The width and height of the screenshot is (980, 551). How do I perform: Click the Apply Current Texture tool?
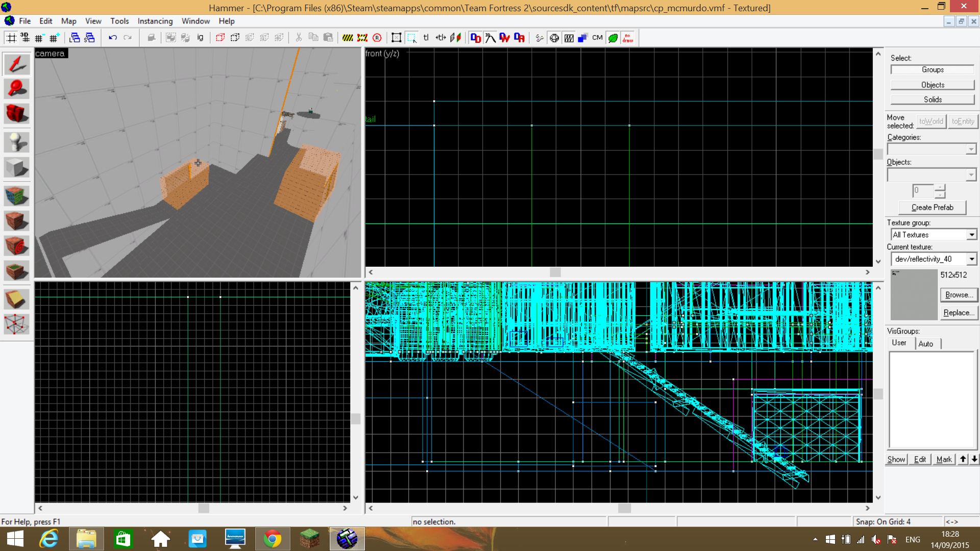16,221
